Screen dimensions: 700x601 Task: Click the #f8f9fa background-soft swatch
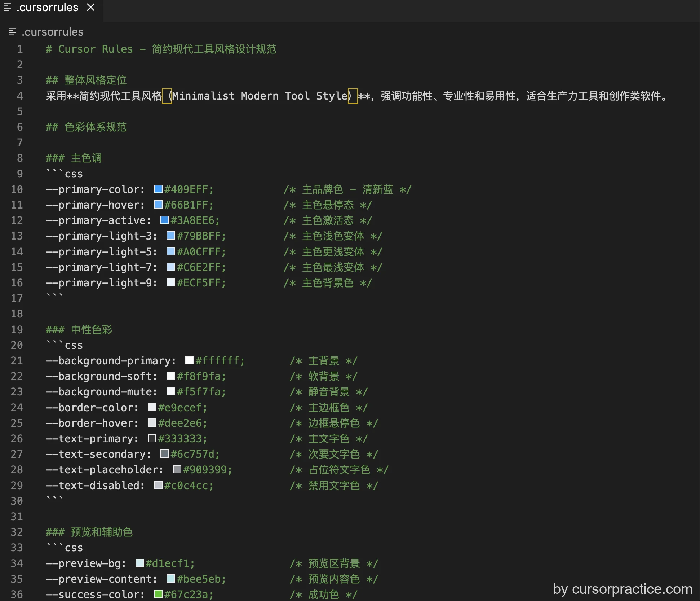(170, 376)
